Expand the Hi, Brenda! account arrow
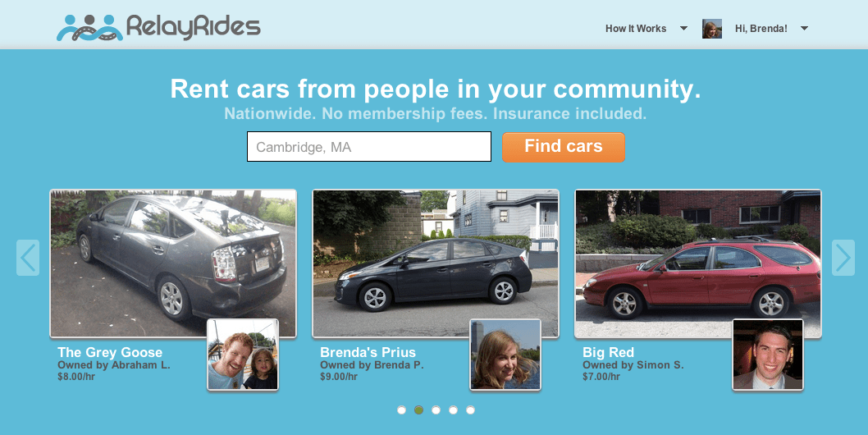Image resolution: width=868 pixels, height=435 pixels. [804, 28]
